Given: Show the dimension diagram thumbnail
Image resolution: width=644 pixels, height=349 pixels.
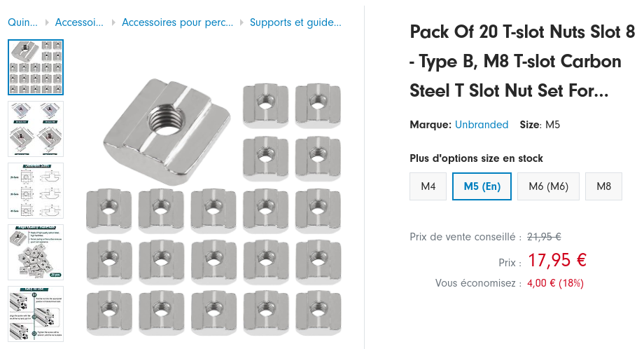Looking at the screenshot, I should click(36, 191).
